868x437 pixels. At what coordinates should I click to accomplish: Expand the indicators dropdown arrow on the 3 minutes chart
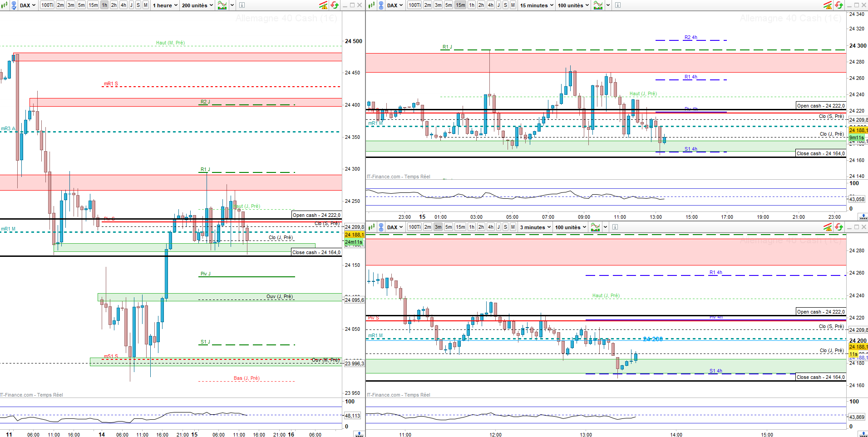606,227
